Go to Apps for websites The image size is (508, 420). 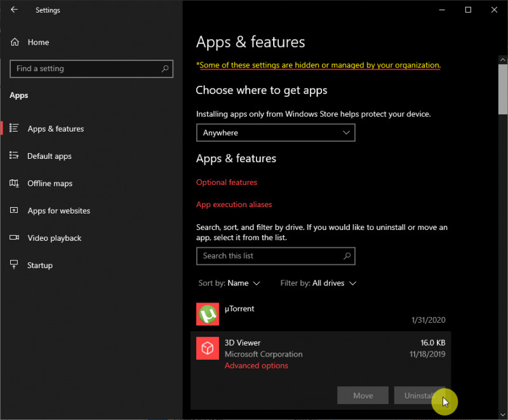(59, 211)
